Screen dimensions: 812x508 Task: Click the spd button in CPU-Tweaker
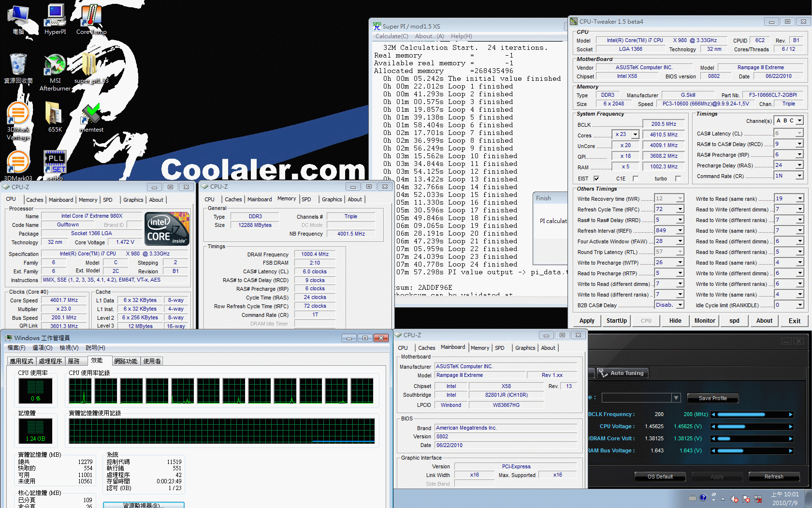pos(734,321)
